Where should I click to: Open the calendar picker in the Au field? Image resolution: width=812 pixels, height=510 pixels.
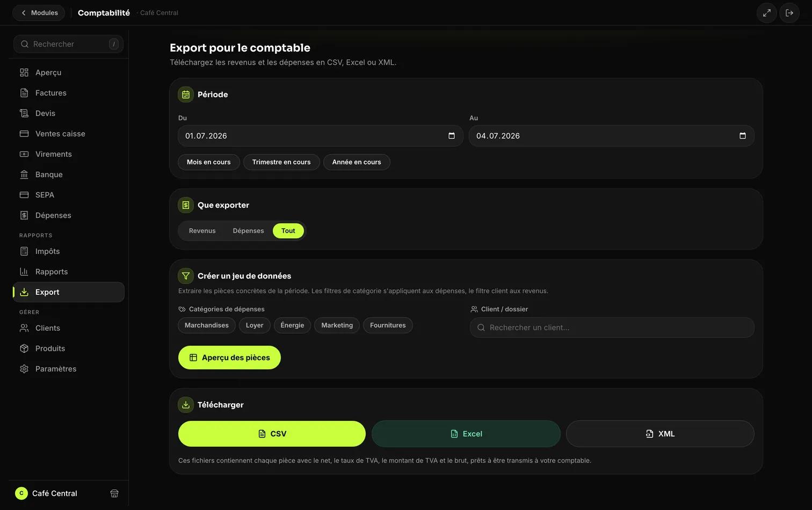(x=743, y=136)
